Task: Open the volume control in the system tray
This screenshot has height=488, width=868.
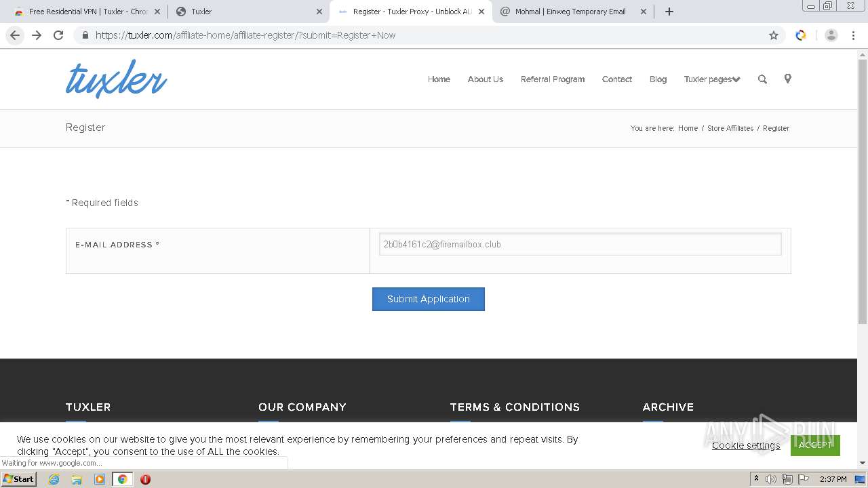Action: (x=771, y=479)
